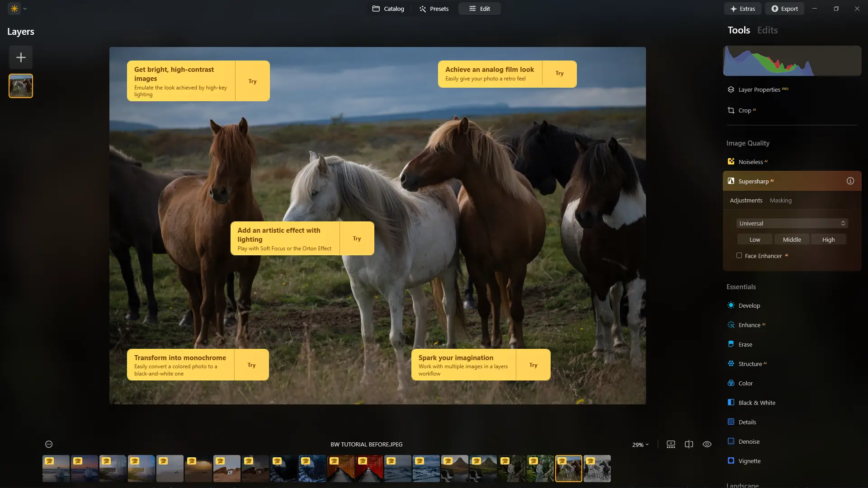Open the filmstrip options ellipsis icon

(49, 445)
